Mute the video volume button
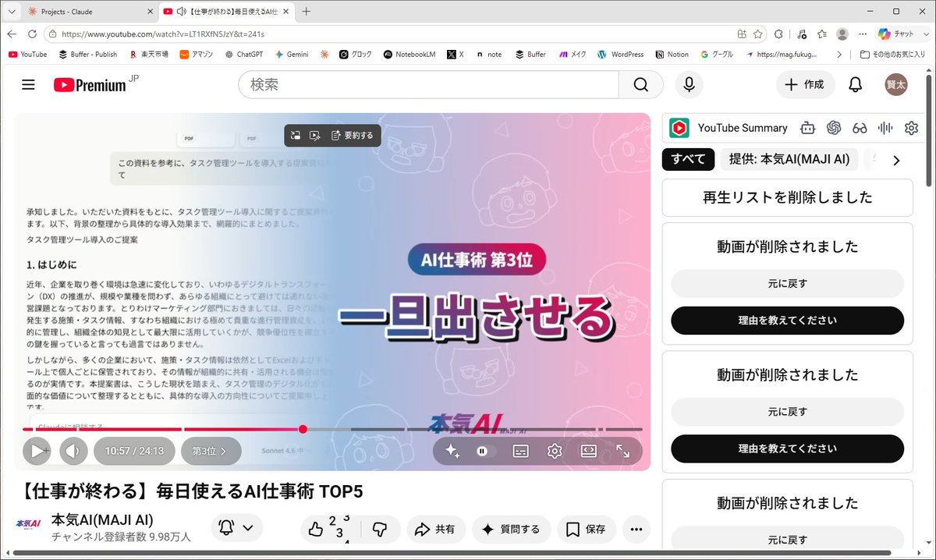Screen dimensions: 936x560 [73, 451]
